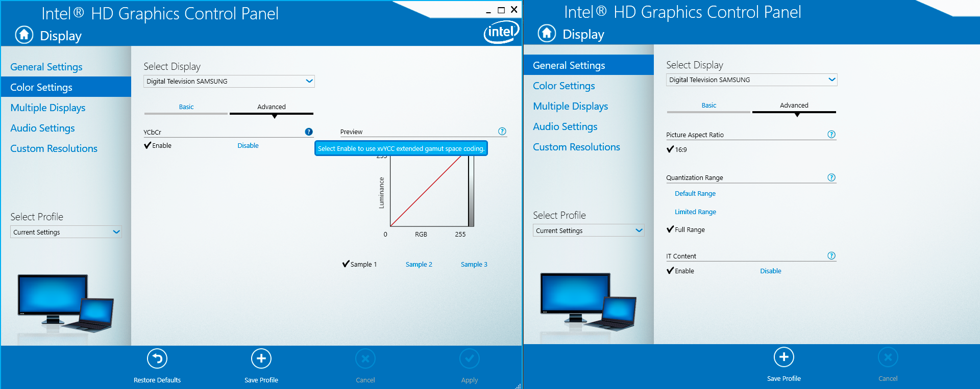Screen dimensions: 980x389
Task: Select Enable under IT Content
Action: pos(680,271)
